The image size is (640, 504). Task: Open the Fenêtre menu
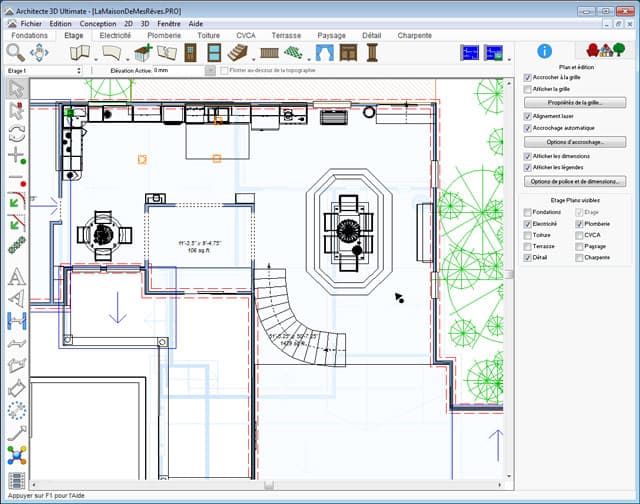point(169,24)
